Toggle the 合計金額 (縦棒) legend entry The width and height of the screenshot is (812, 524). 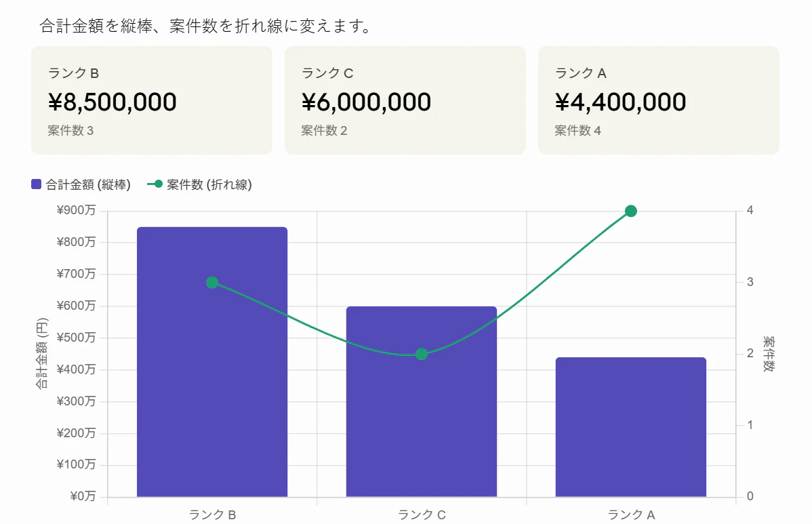pyautogui.click(x=81, y=184)
